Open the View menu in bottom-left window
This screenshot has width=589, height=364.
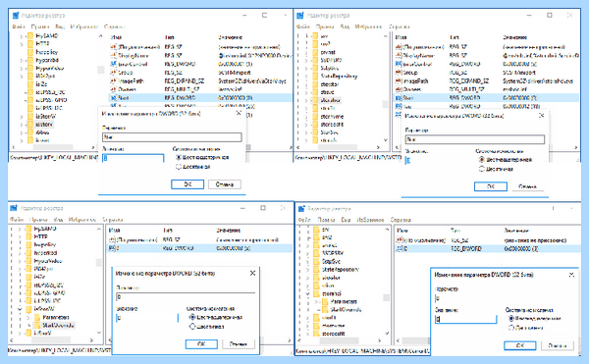[x=58, y=220]
